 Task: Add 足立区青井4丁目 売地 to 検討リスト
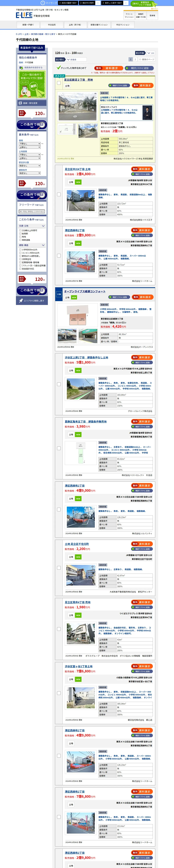click(x=142, y=607)
